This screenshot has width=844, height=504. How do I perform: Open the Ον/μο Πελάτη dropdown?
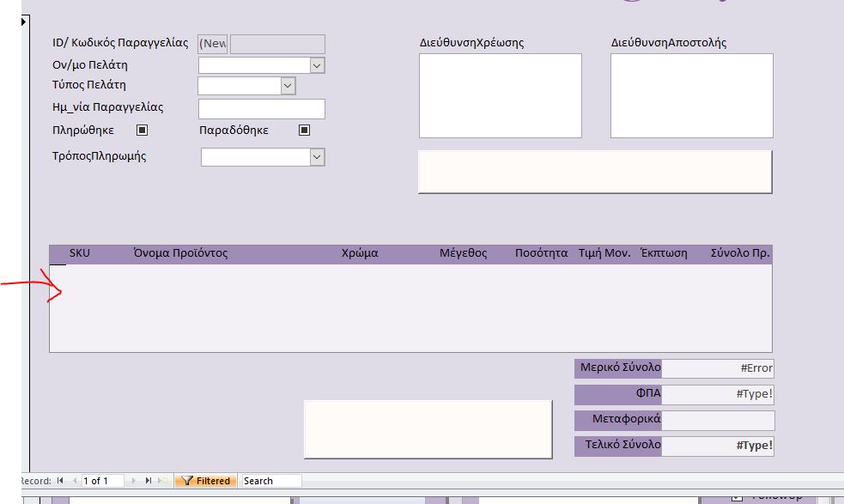315,64
